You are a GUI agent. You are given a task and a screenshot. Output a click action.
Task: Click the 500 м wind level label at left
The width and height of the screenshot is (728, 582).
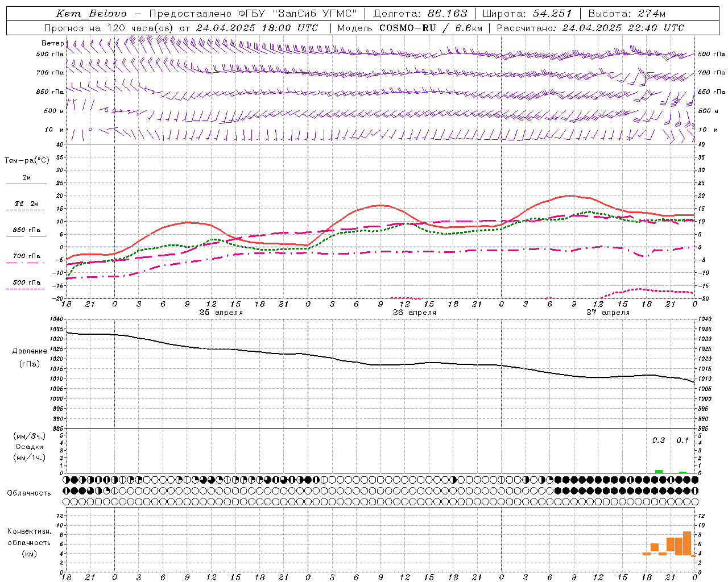(54, 111)
